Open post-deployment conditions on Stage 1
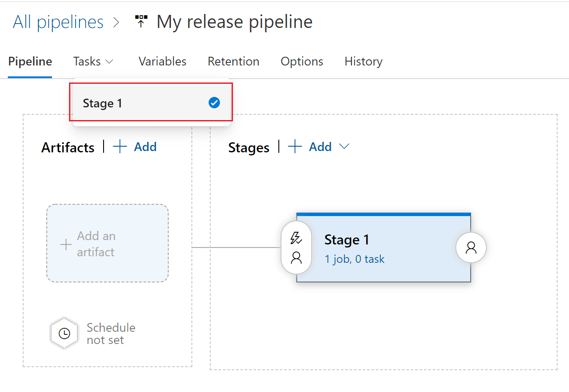 click(471, 247)
